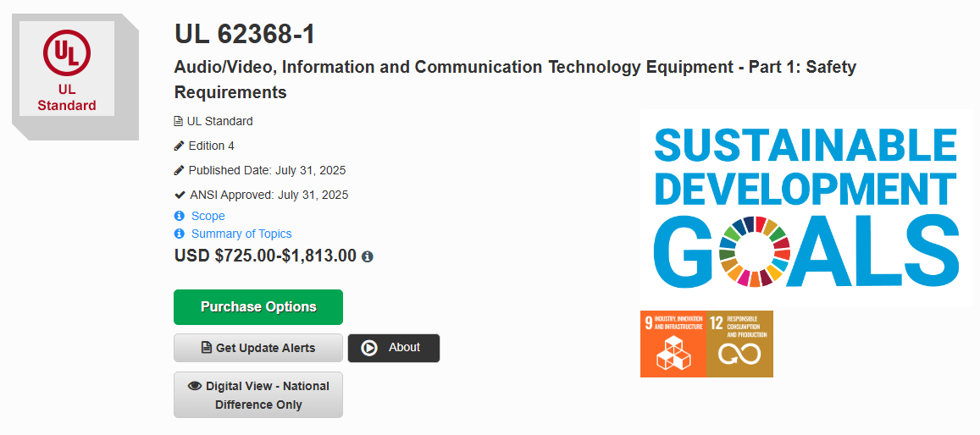Viewport: 980px width, 435px height.
Task: Click the info icon beside Scope
Action: 180,216
